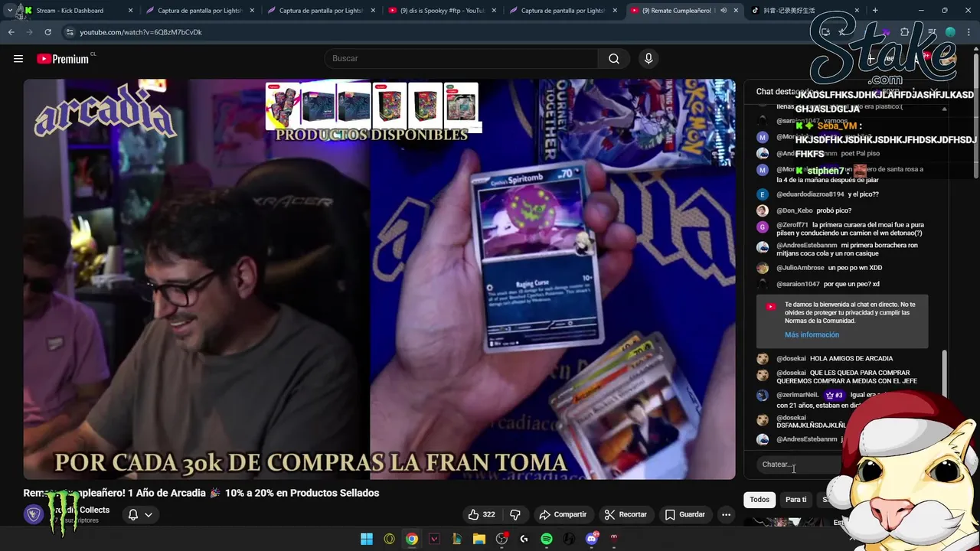Open OBS Studio from taskbar

(x=501, y=539)
